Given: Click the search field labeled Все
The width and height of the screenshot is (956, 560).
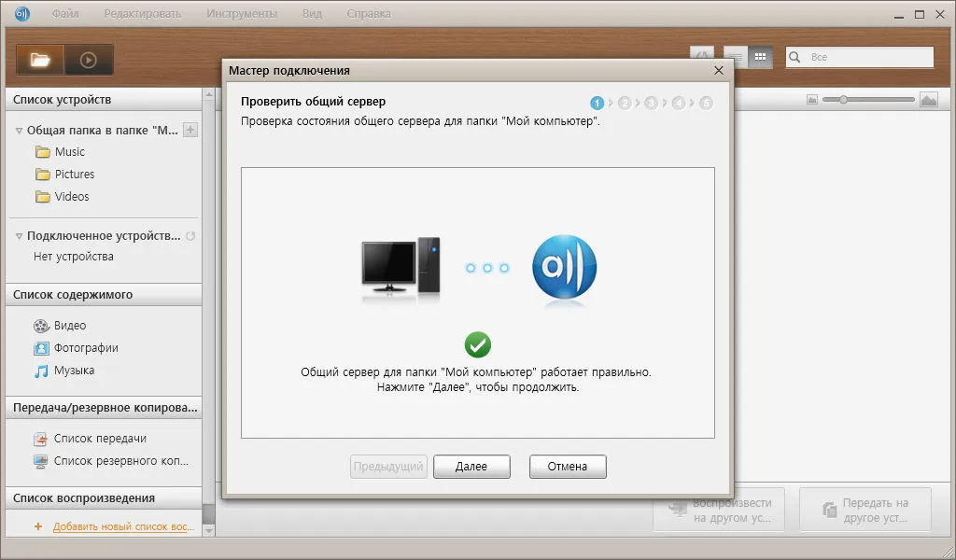Looking at the screenshot, I should [x=860, y=57].
